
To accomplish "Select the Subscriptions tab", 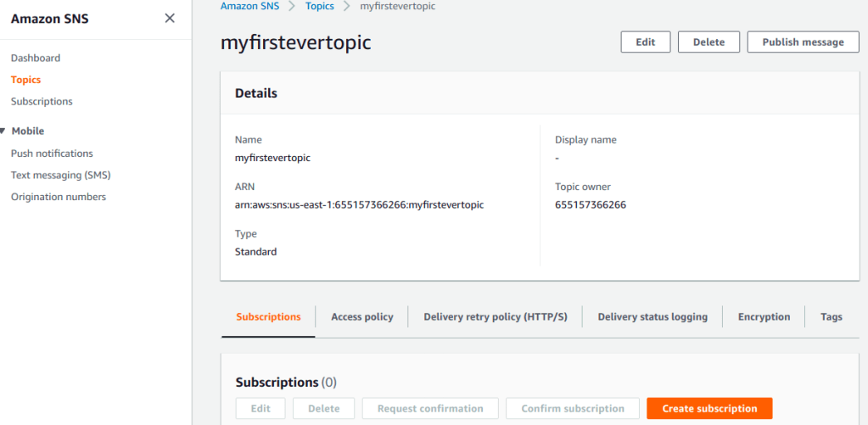I will pos(268,317).
